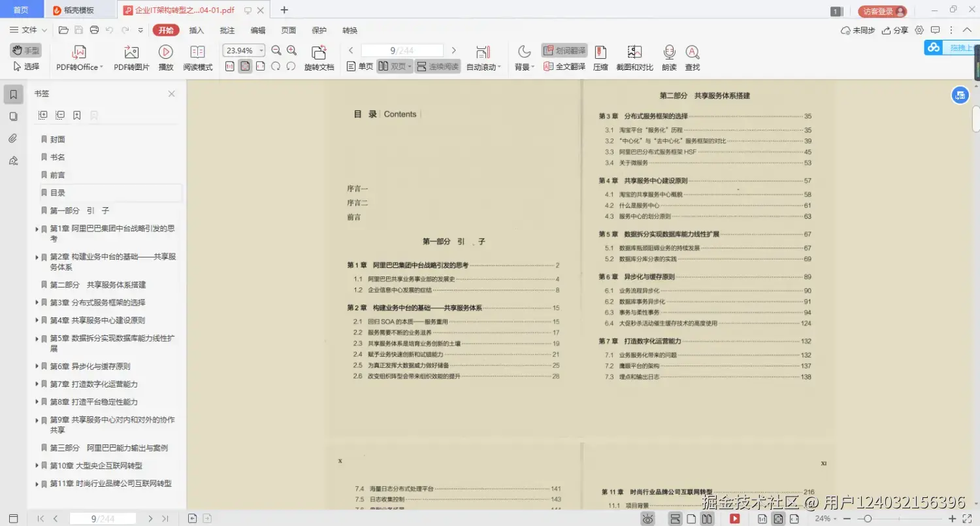
Task: Expand 第3章 分布式服务框架的选择 bookmark
Action: click(37, 303)
